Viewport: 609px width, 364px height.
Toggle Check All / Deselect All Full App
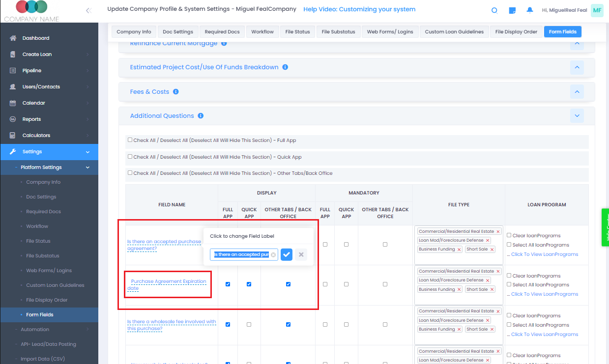coord(130,140)
